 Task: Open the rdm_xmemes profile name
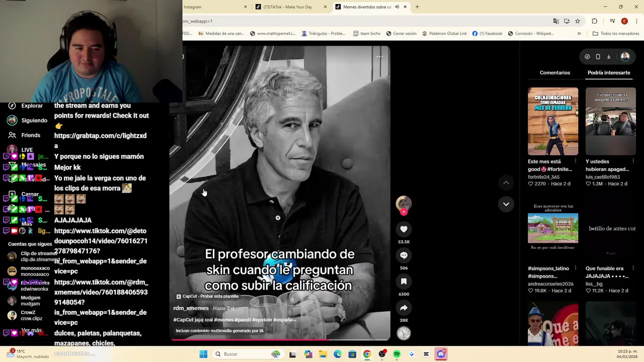(191, 308)
